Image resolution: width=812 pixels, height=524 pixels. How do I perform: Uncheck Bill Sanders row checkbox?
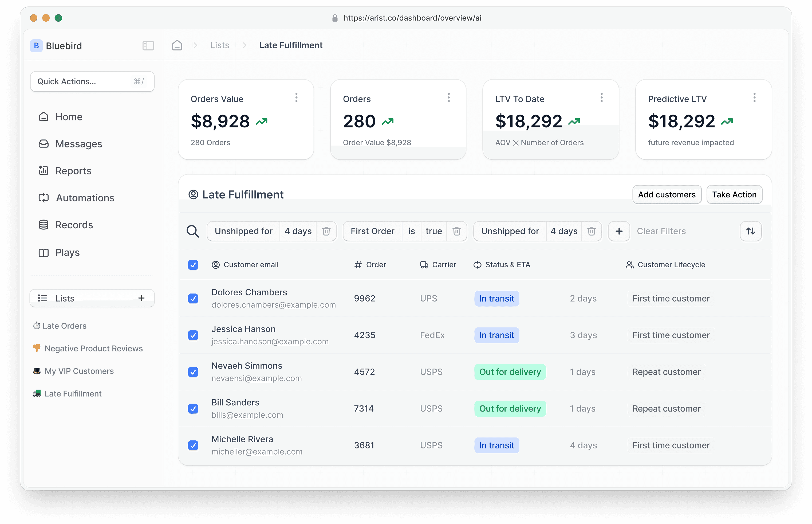(193, 409)
